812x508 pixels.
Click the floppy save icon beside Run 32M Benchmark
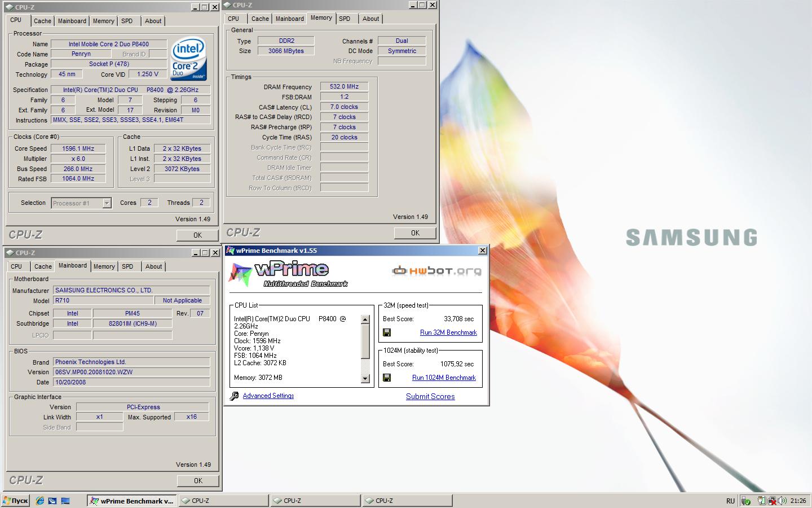tap(387, 332)
